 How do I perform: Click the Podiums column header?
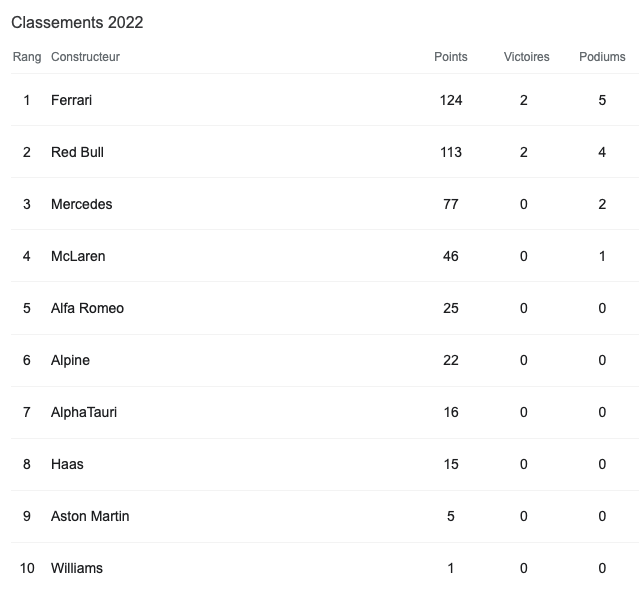(602, 57)
